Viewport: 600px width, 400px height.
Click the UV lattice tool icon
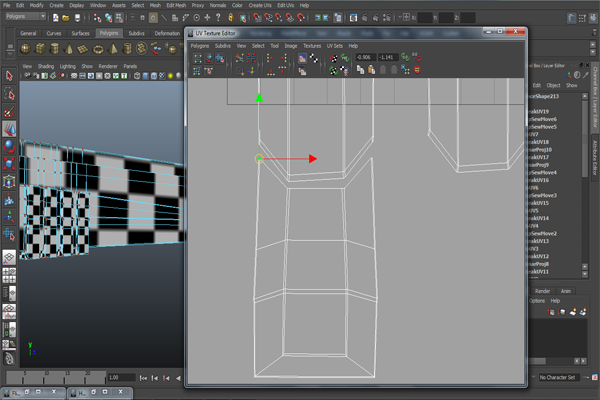[197, 58]
